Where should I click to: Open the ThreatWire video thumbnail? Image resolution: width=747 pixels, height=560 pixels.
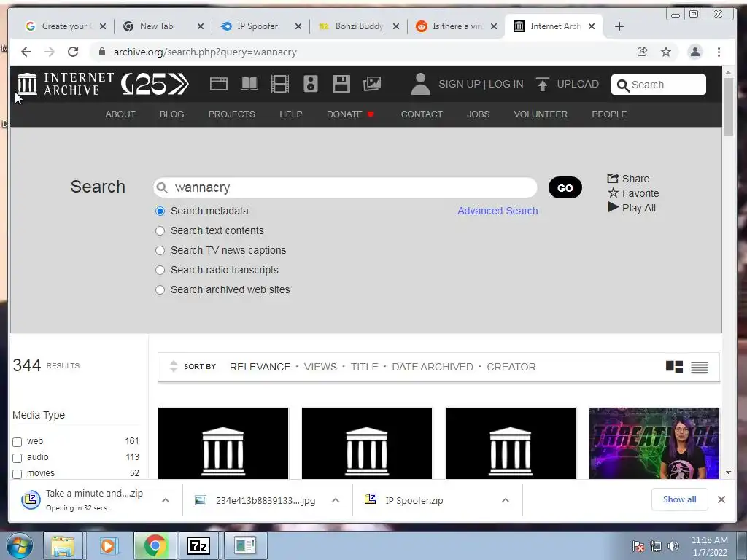(x=654, y=443)
